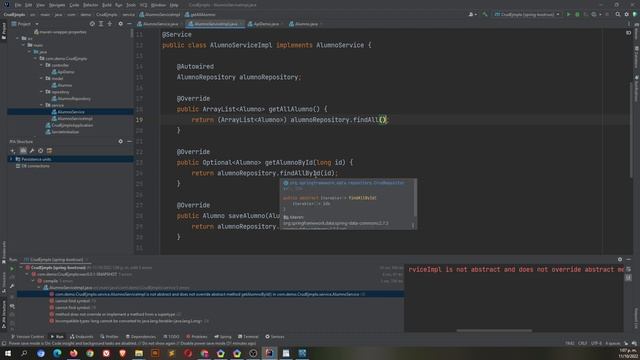Screen dimensions: 640x360
Task: Click the user account icon in the top toolbar
Action: click(472, 14)
